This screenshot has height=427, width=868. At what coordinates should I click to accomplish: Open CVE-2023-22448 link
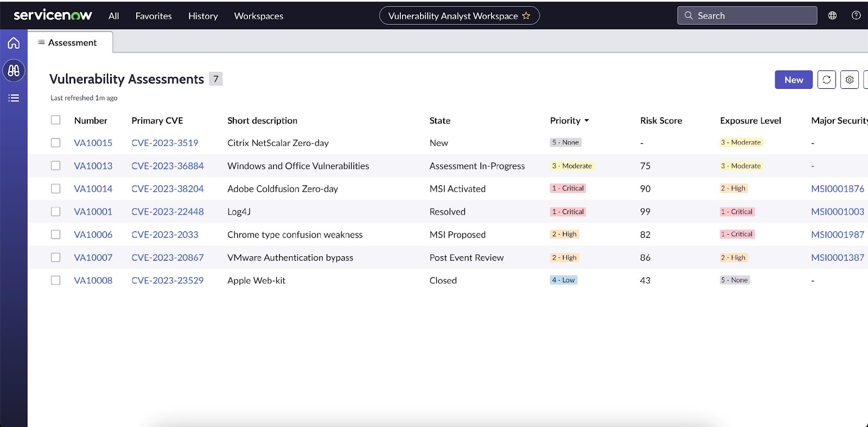168,212
